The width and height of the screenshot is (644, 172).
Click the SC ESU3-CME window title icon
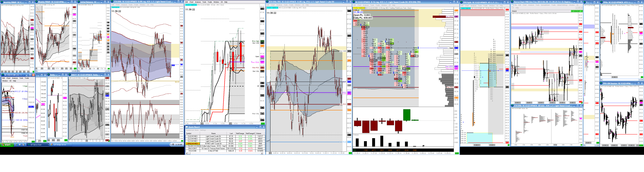click(x=3, y=75)
